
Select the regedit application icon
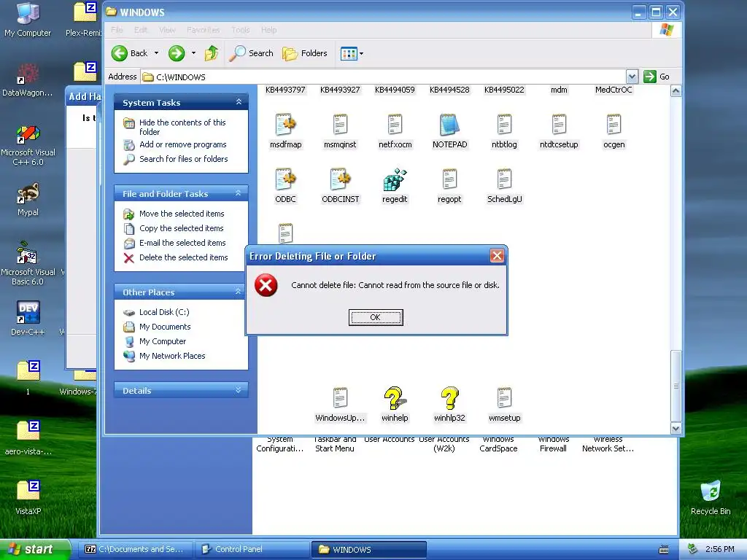[x=395, y=179]
